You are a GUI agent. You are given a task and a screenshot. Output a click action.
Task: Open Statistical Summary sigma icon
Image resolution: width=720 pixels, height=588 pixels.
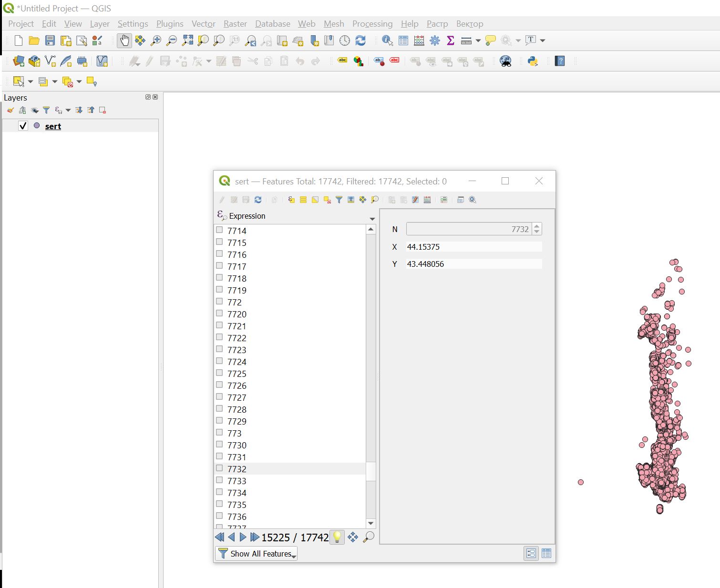pyautogui.click(x=450, y=41)
